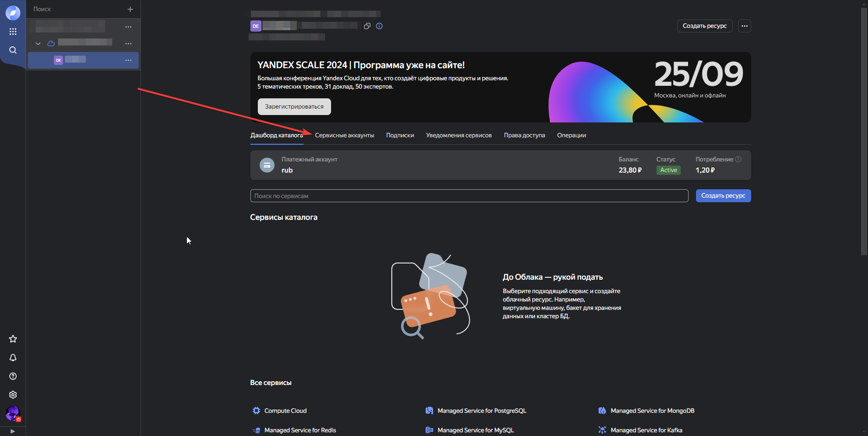Viewport: 868px width, 436px height.
Task: Click Зарегистрироваться button on the banner
Action: tap(294, 106)
